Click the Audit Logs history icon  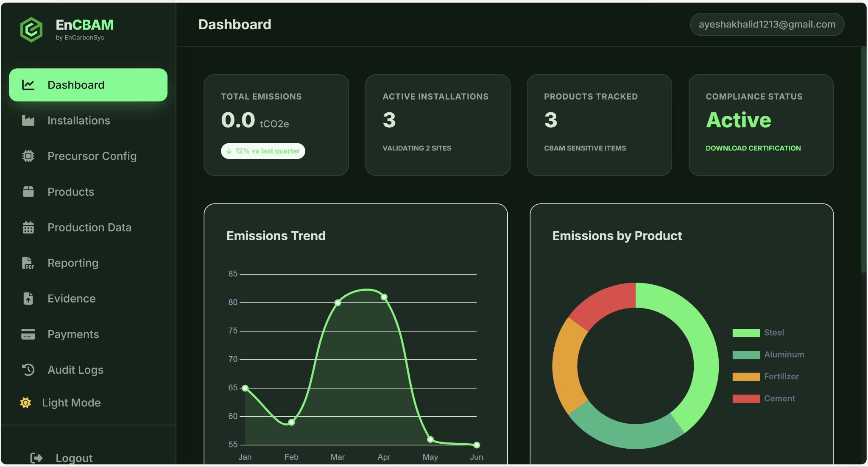click(28, 370)
